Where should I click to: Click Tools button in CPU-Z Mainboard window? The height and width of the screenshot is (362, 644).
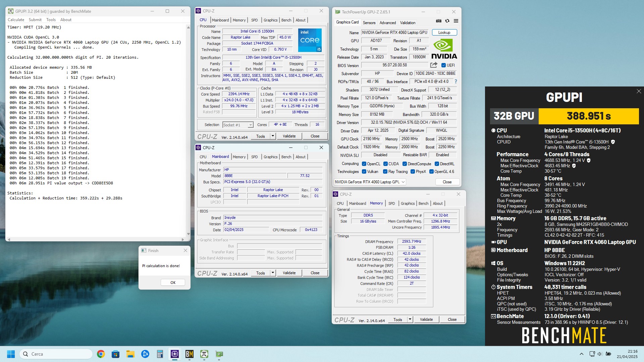coord(261,273)
